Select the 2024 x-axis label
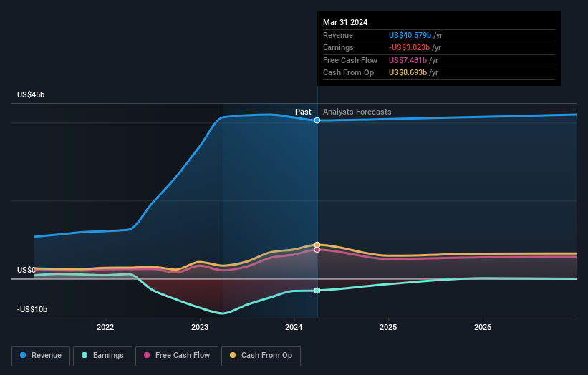The image size is (588, 375). 294,327
